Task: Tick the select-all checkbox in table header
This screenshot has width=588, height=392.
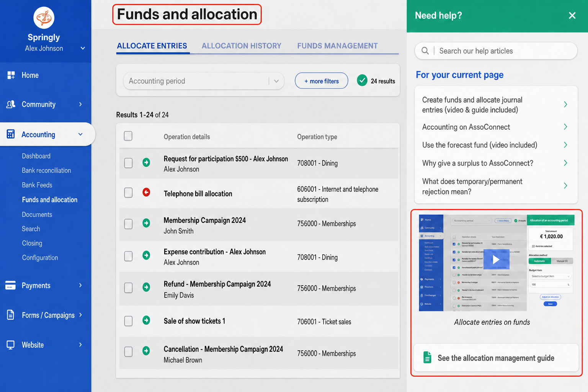Action: click(x=128, y=136)
